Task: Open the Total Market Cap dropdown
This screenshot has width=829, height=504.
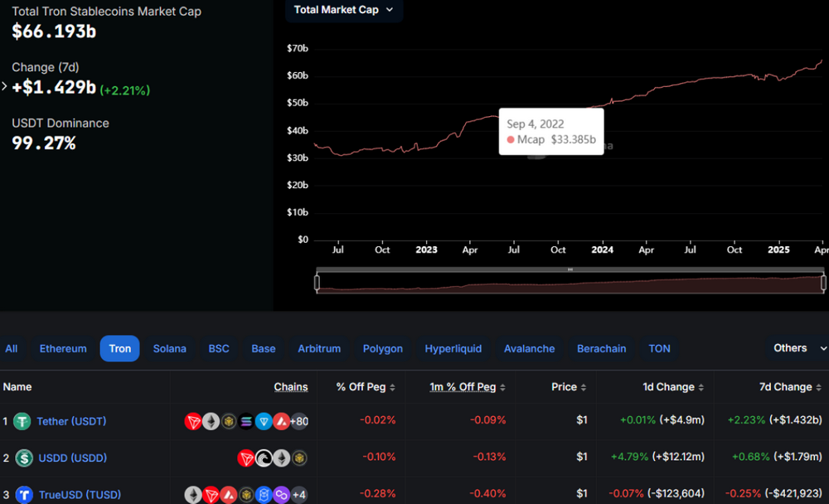Action: (x=344, y=10)
